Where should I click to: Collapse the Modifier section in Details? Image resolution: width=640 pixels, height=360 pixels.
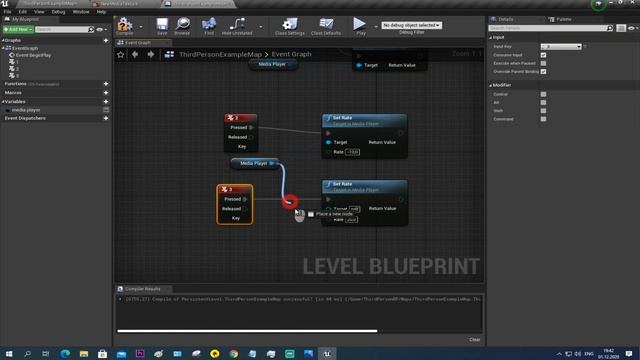[x=491, y=85]
